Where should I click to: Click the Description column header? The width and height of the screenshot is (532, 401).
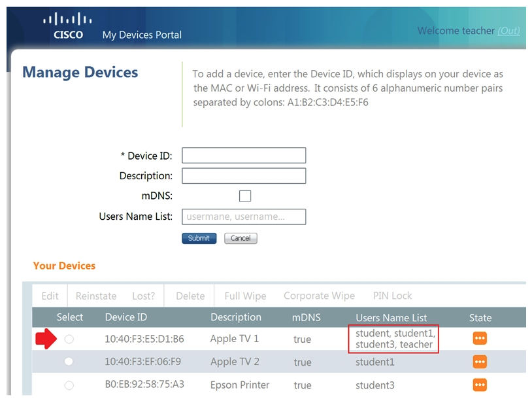pos(236,317)
